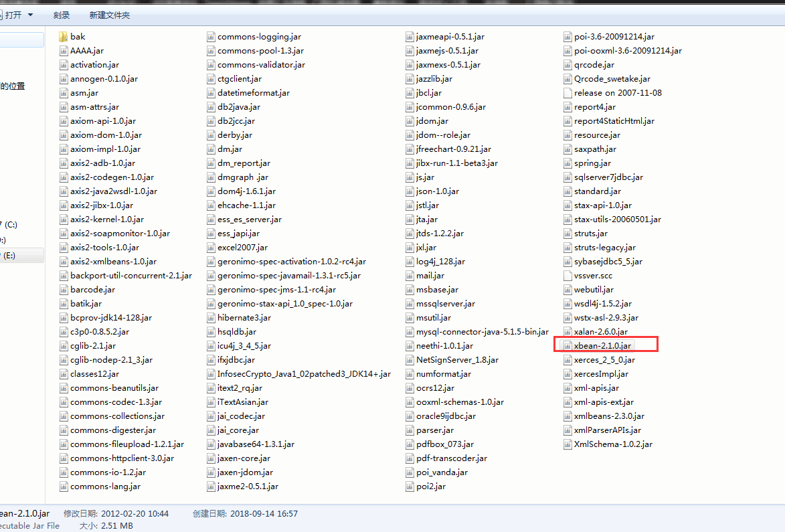
Task: Click the blank icon of release on 2007-11-08
Action: pos(568,92)
